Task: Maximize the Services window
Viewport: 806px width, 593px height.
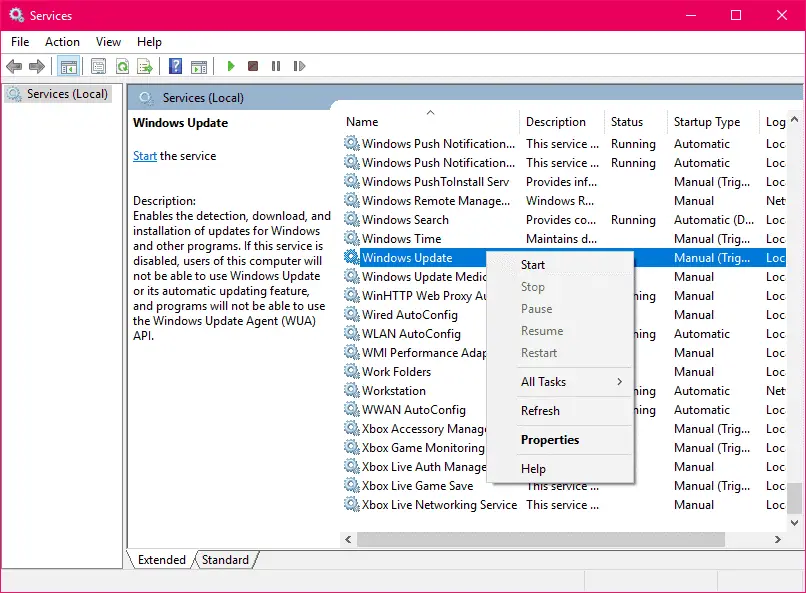Action: (x=736, y=15)
